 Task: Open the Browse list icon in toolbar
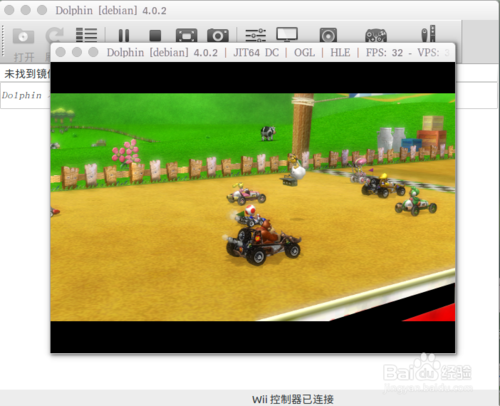[x=87, y=35]
